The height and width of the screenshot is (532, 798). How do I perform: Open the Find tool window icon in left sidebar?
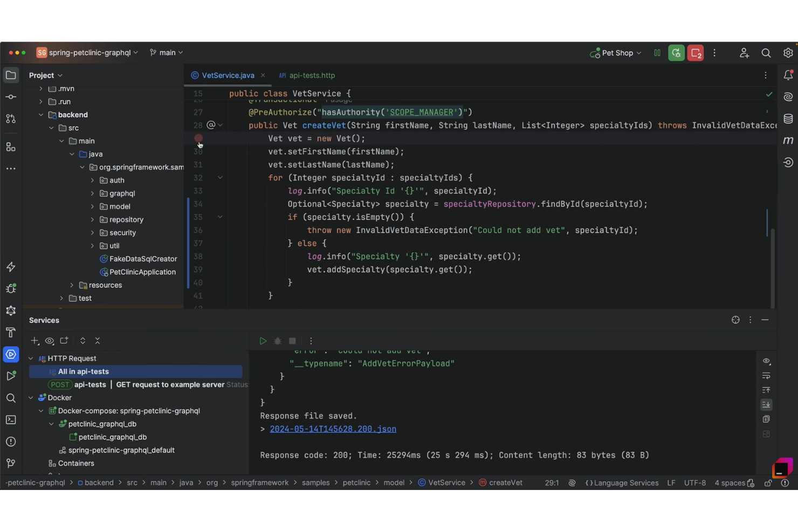click(11, 398)
